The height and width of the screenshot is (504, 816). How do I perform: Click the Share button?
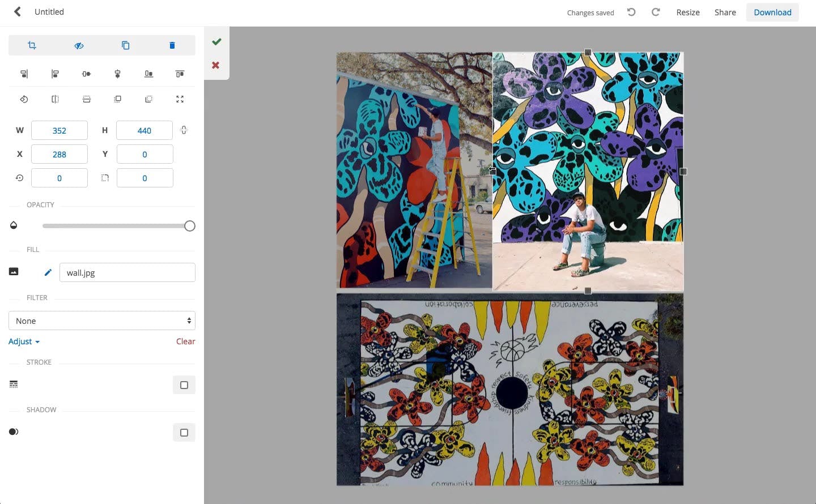[725, 12]
